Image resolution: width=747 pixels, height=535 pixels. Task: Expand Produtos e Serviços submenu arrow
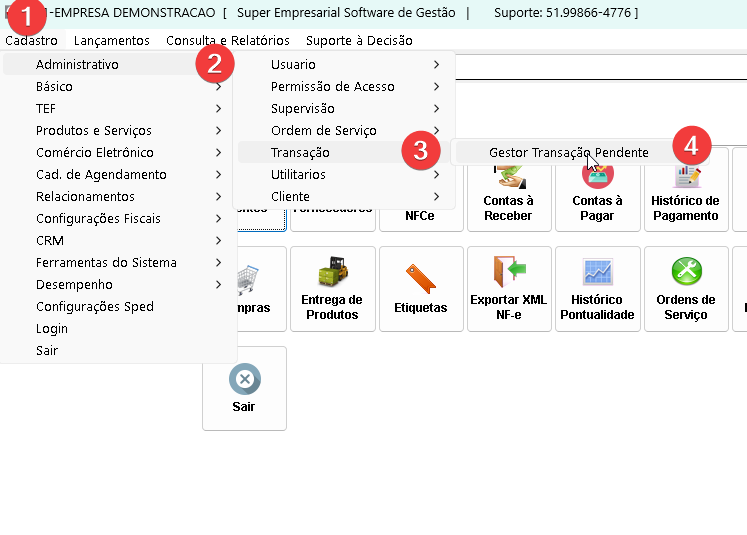(218, 131)
